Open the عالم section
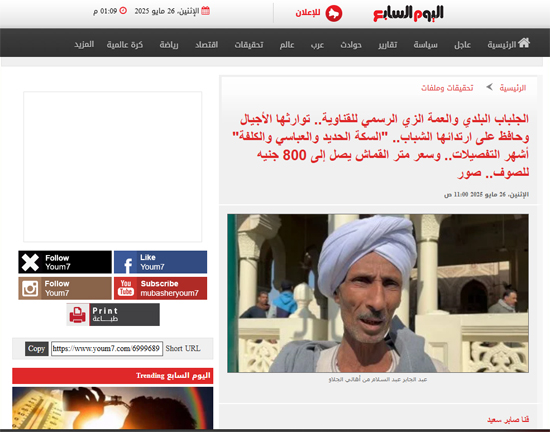Image resolution: width=550 pixels, height=432 pixels. tap(287, 45)
